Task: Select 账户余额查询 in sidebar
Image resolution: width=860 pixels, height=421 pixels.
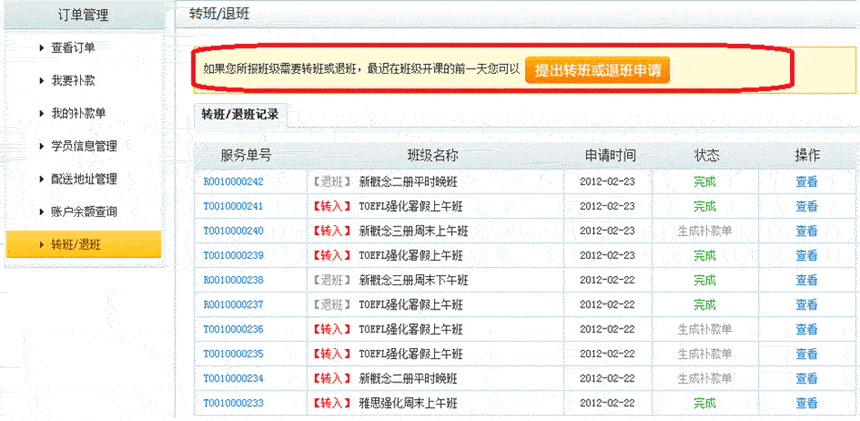Action: [x=84, y=212]
